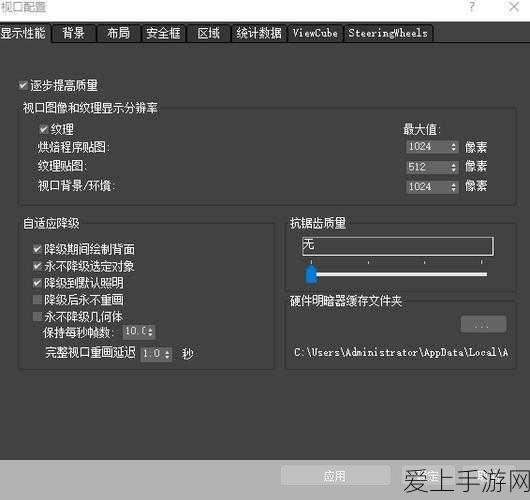Open the SteeringWheels tab
Viewport: 530px width, 500px height.
[x=388, y=33]
